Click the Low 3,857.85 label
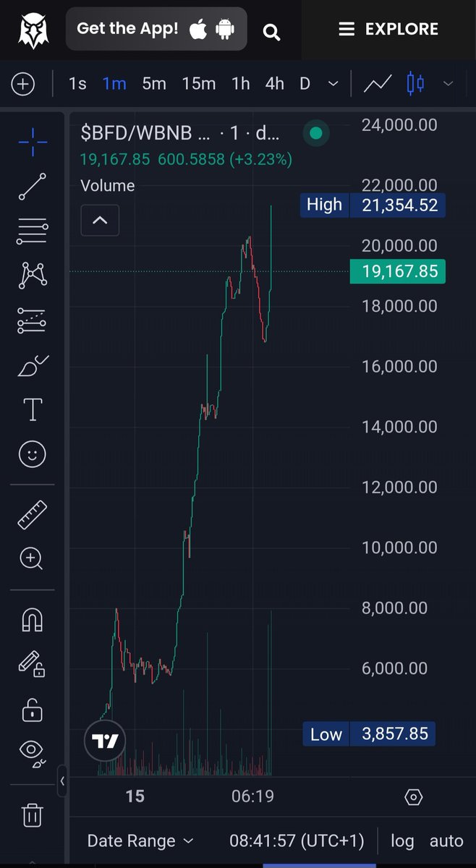Viewport: 476px width, 868px height. [x=369, y=734]
